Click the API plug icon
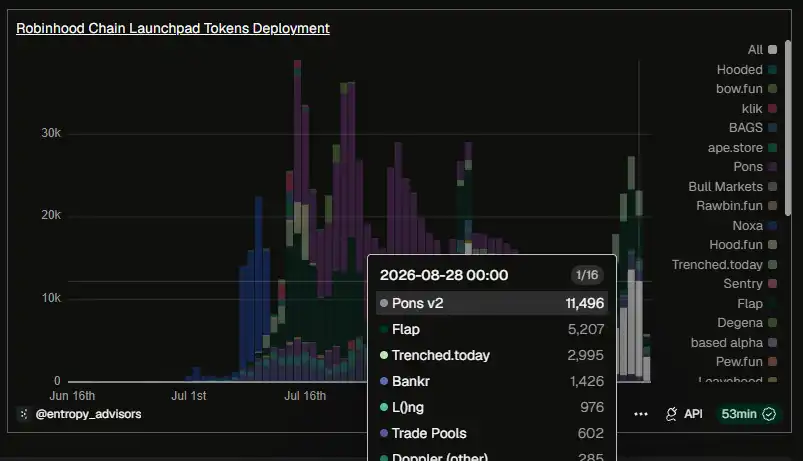Viewport: 803px width, 461px height. tap(671, 414)
